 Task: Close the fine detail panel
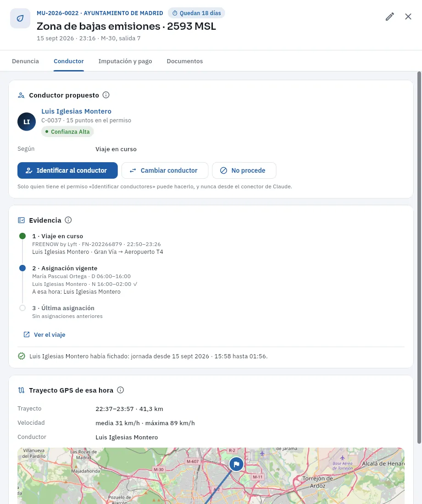408,16
